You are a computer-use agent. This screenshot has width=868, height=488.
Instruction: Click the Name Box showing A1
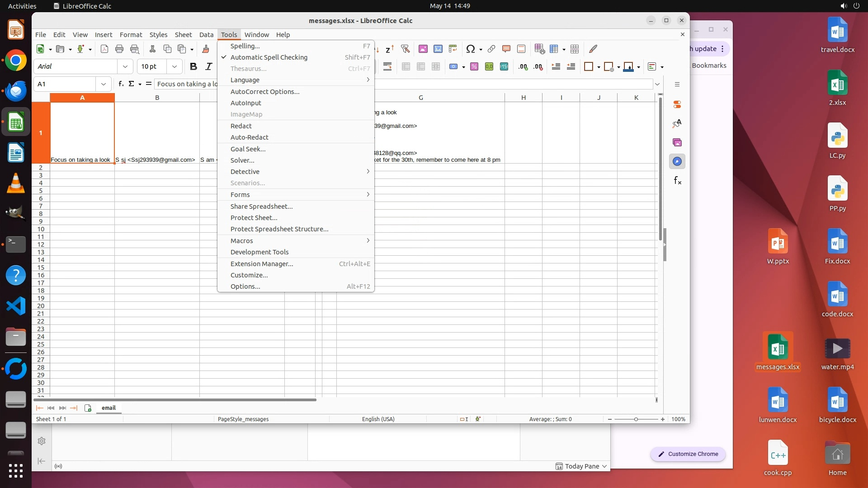click(66, 84)
